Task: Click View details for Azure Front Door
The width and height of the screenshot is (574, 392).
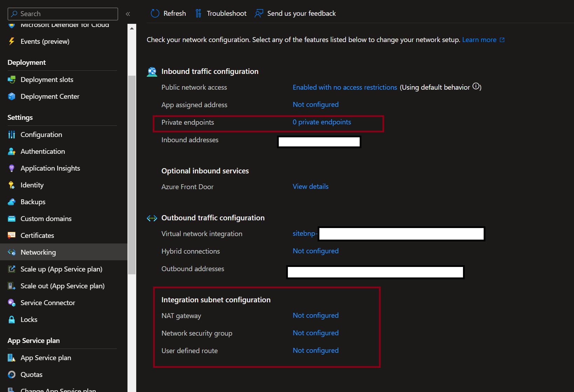Action: (311, 186)
